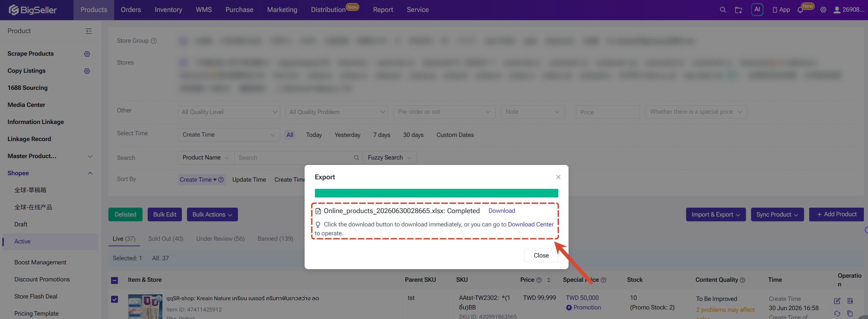
Task: Toggle the select-all header checkbox
Action: pyautogui.click(x=115, y=280)
